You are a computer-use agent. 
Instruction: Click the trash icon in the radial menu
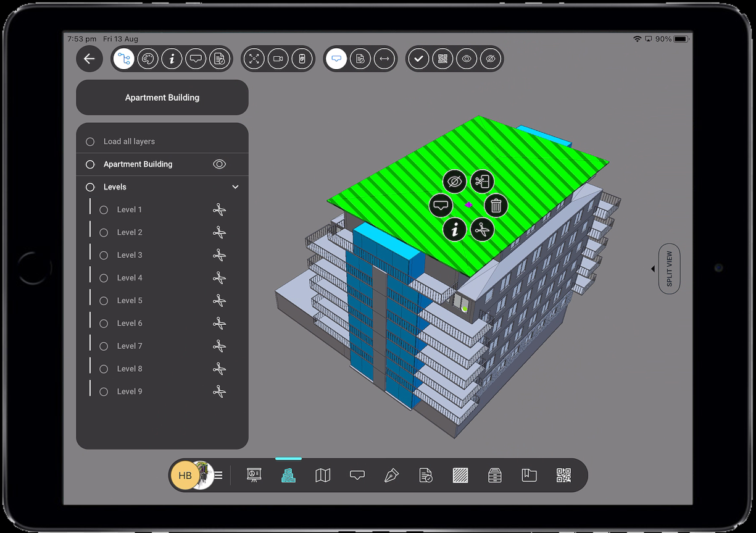coord(496,206)
